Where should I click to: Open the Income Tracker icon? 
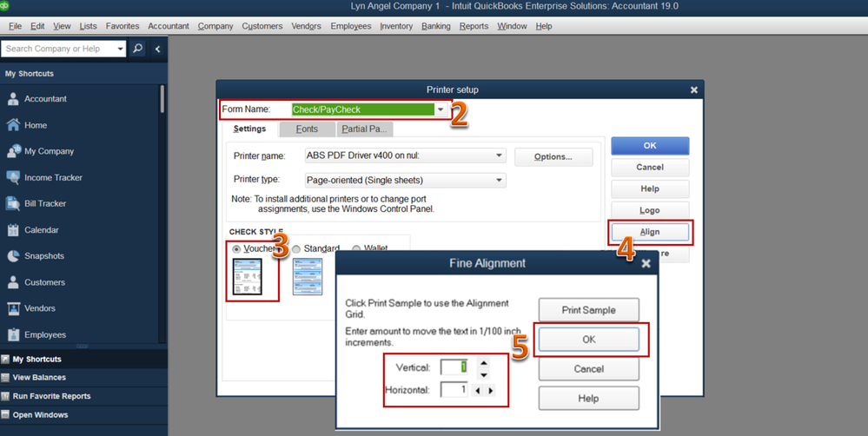coord(13,177)
